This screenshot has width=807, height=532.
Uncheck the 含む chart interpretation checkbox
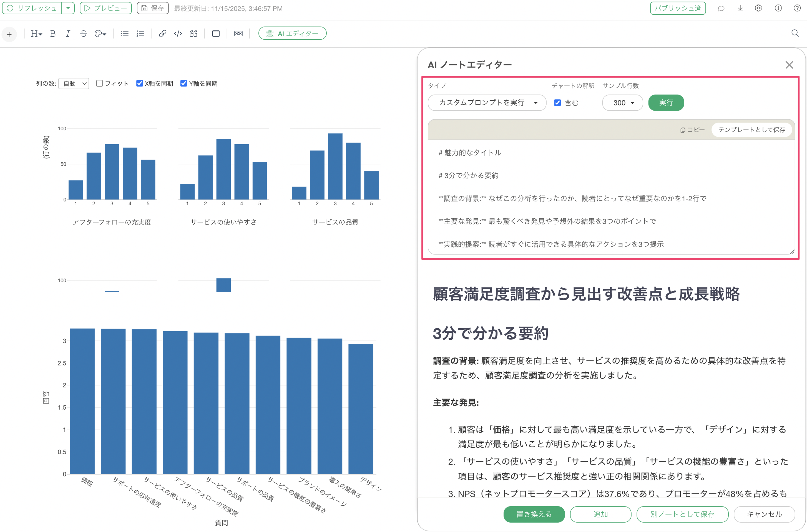coord(557,103)
